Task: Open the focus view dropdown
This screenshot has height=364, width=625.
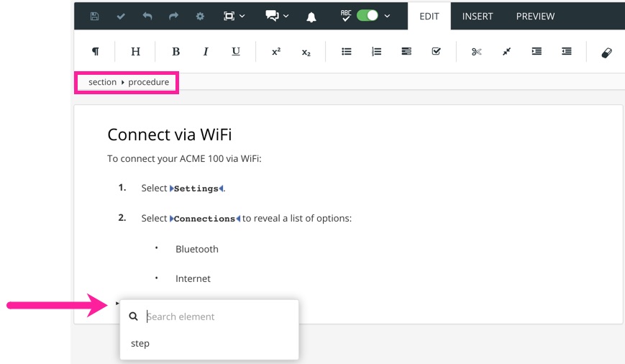Action: tap(234, 16)
